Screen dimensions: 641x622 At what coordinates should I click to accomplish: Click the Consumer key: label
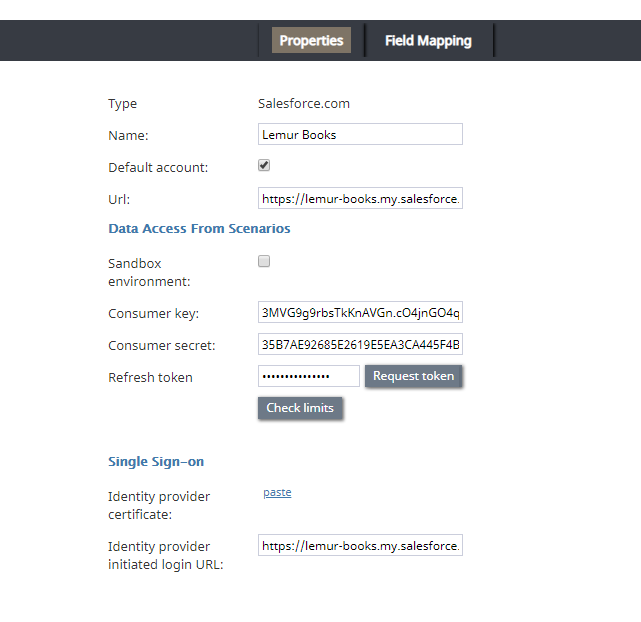coord(153,313)
